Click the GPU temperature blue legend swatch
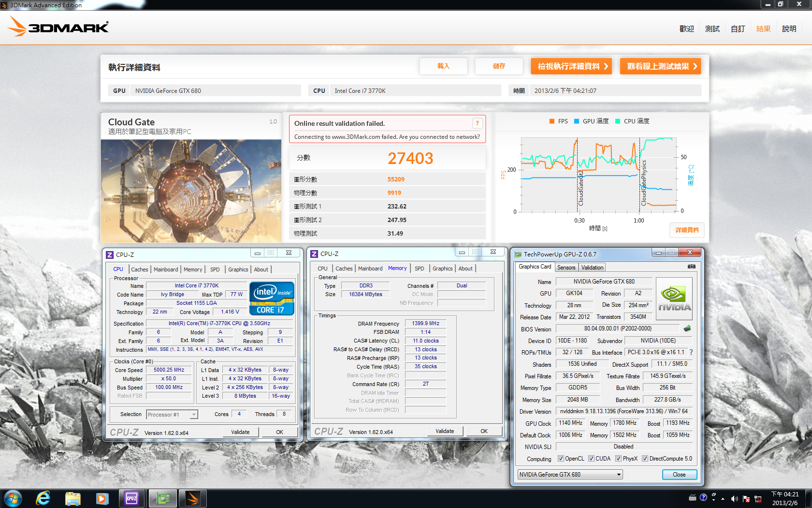This screenshot has height=508, width=812. click(577, 121)
